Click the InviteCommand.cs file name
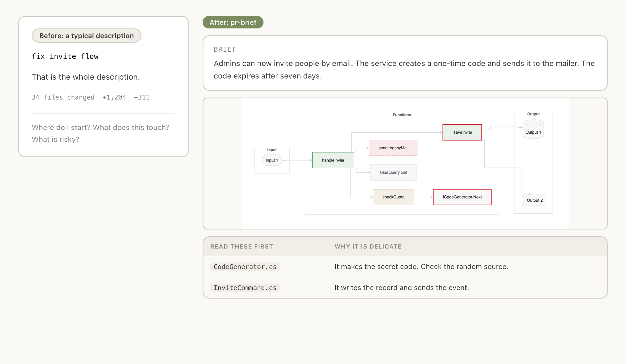Image resolution: width=626 pixels, height=364 pixels. click(x=245, y=288)
